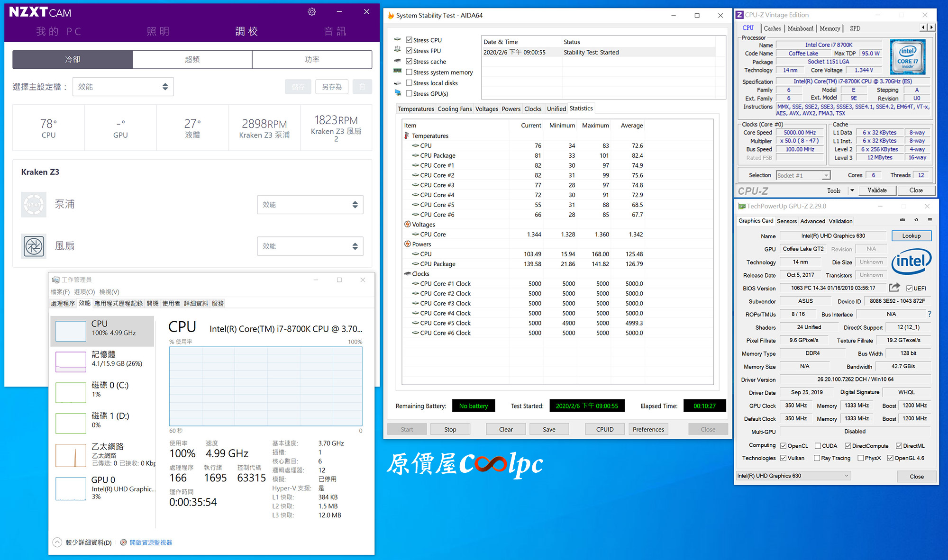Click GPU-Z screenshot camera icon
The width and height of the screenshot is (948, 560).
902,220
